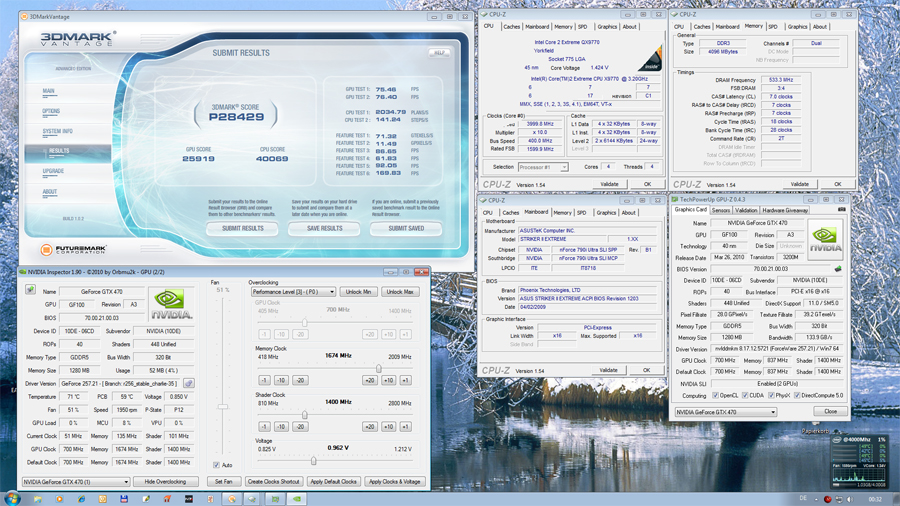900x506 pixels.
Task: Click the driver link icon beside Driver Version
Action: pos(188,383)
